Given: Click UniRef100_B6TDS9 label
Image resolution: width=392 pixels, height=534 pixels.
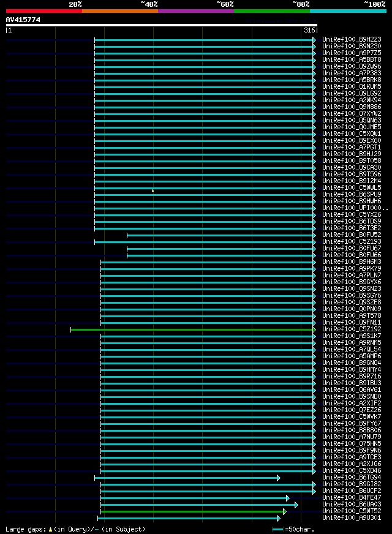Looking at the screenshot, I should tap(352, 222).
